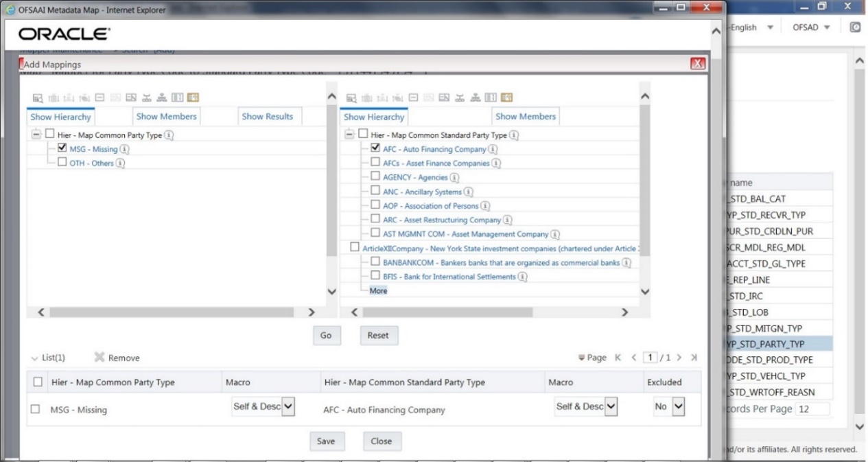The image size is (868, 462).
Task: Open info icon next to MSG - Missing
Action: pyautogui.click(x=124, y=149)
